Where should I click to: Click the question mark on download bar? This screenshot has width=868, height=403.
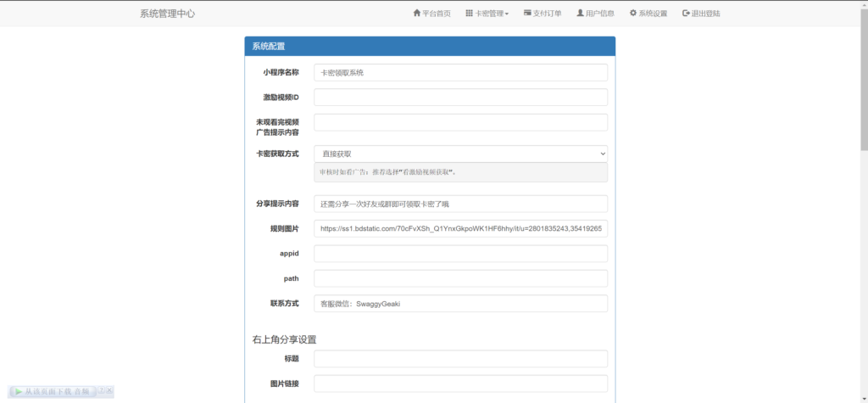point(101,390)
